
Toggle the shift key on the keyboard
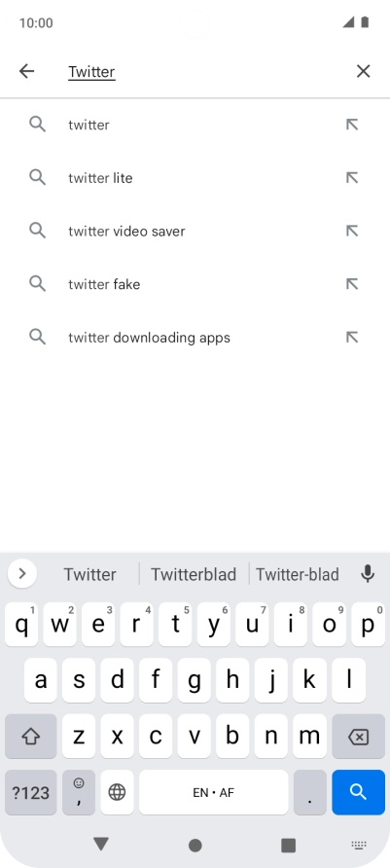click(x=31, y=737)
